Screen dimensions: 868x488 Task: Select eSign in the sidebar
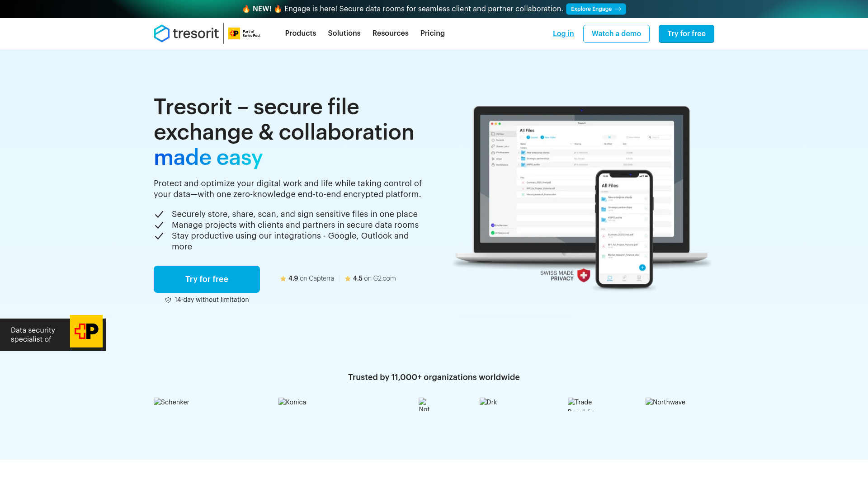[500, 159]
